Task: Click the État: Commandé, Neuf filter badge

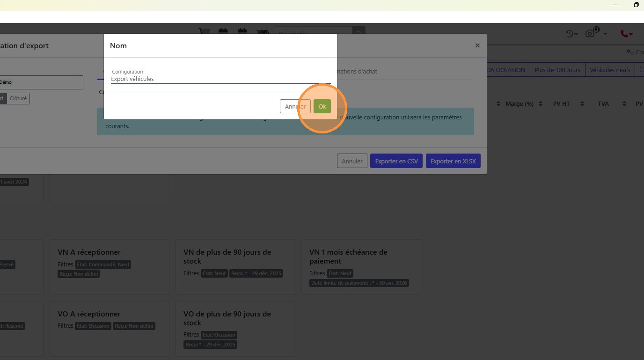Action: [103, 264]
